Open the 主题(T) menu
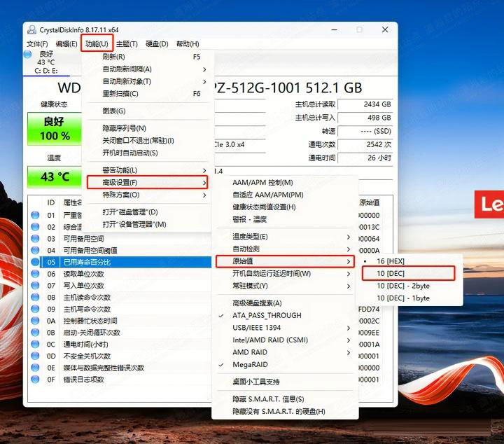 (127, 43)
